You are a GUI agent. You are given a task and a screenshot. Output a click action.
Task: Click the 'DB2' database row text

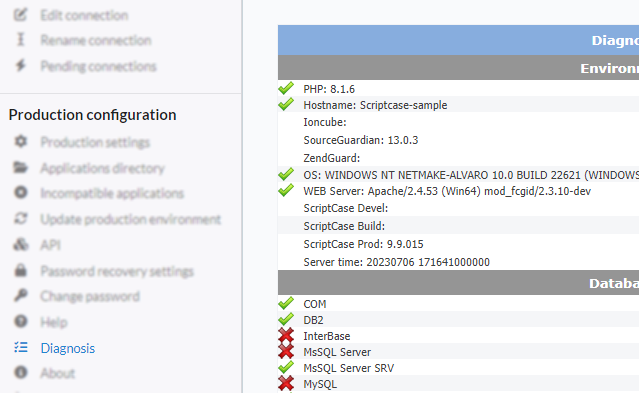313,320
